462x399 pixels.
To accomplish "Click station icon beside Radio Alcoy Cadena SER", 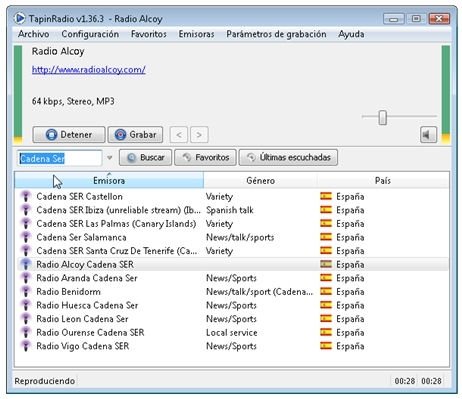I will (x=26, y=264).
